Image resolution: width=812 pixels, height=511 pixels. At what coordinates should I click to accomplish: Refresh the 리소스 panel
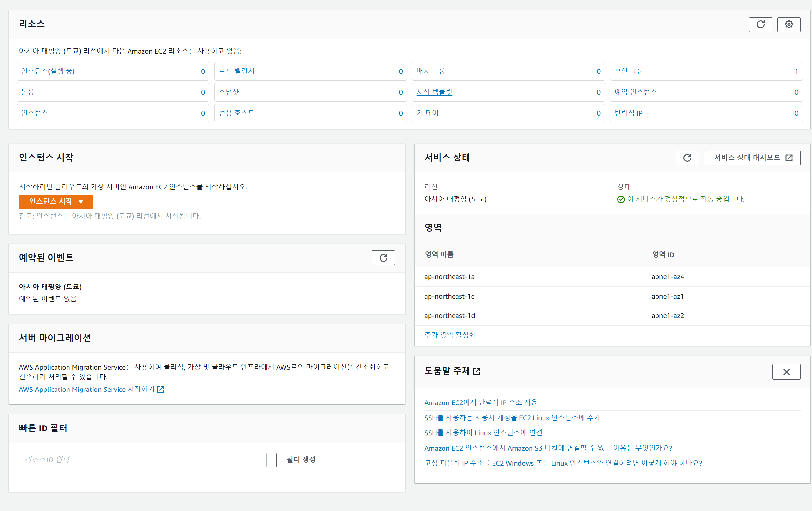click(760, 24)
